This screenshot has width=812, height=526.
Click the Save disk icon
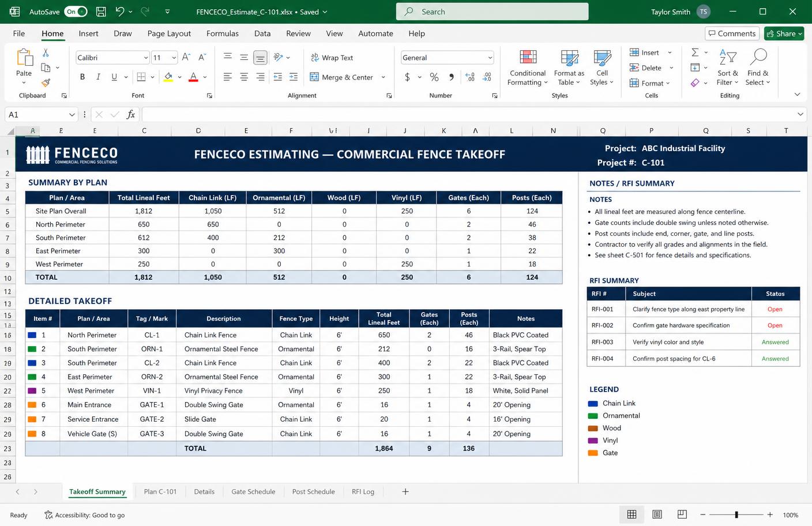point(101,12)
